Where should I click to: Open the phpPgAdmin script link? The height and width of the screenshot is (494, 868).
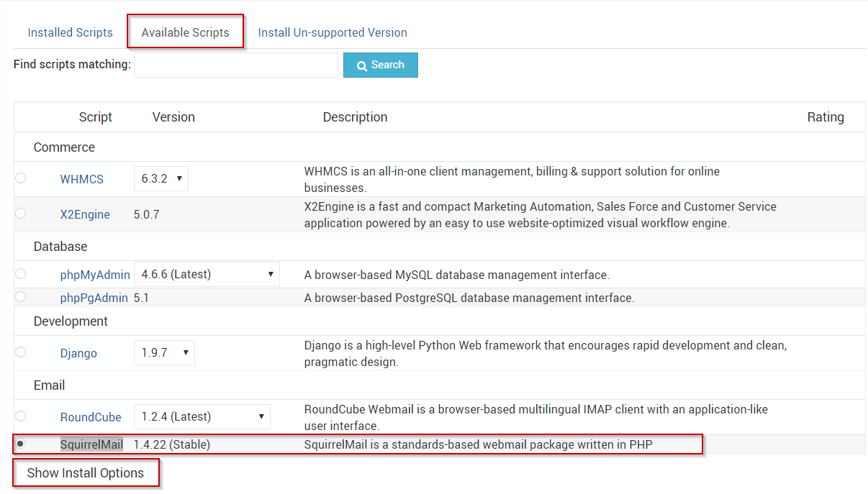point(94,298)
